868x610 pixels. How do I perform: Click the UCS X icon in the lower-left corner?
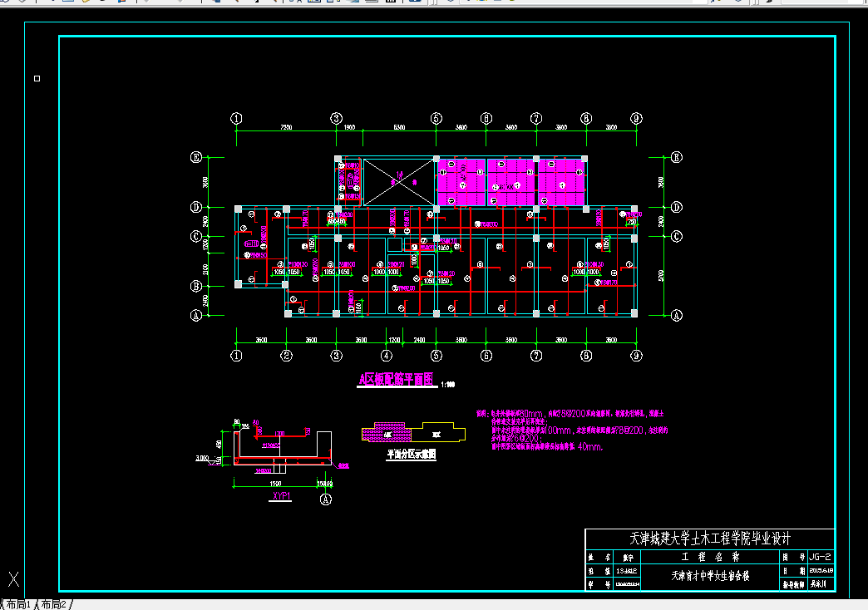[14, 579]
